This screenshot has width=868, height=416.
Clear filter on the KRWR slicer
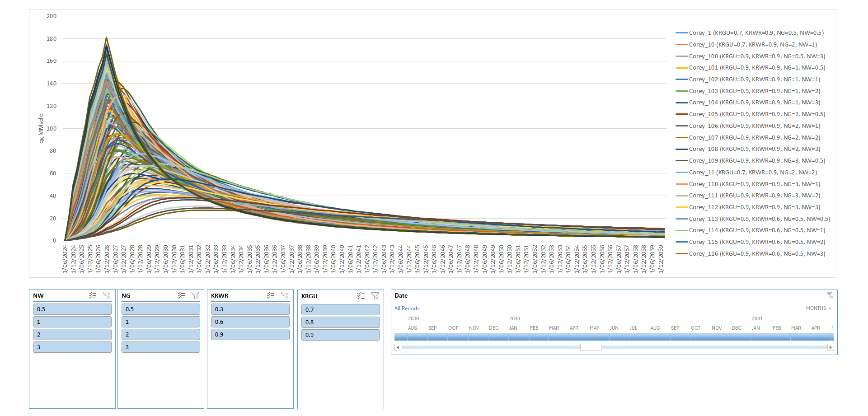click(285, 295)
